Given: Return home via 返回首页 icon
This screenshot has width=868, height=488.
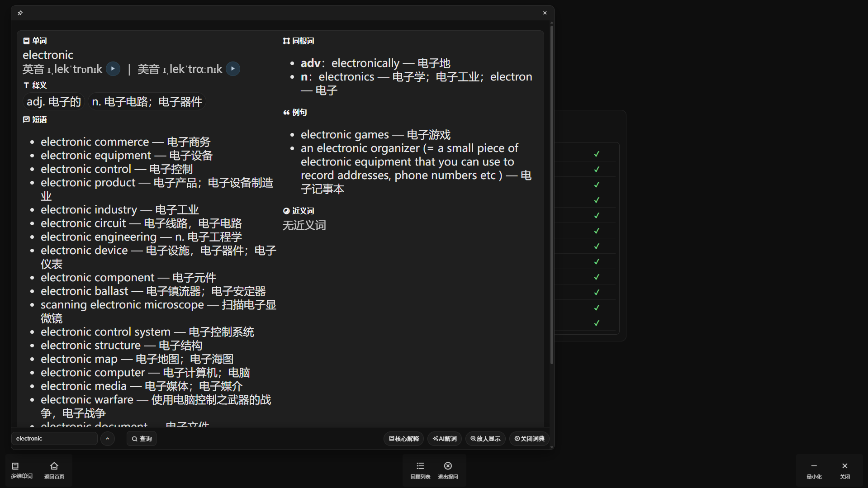Looking at the screenshot, I should click(54, 470).
